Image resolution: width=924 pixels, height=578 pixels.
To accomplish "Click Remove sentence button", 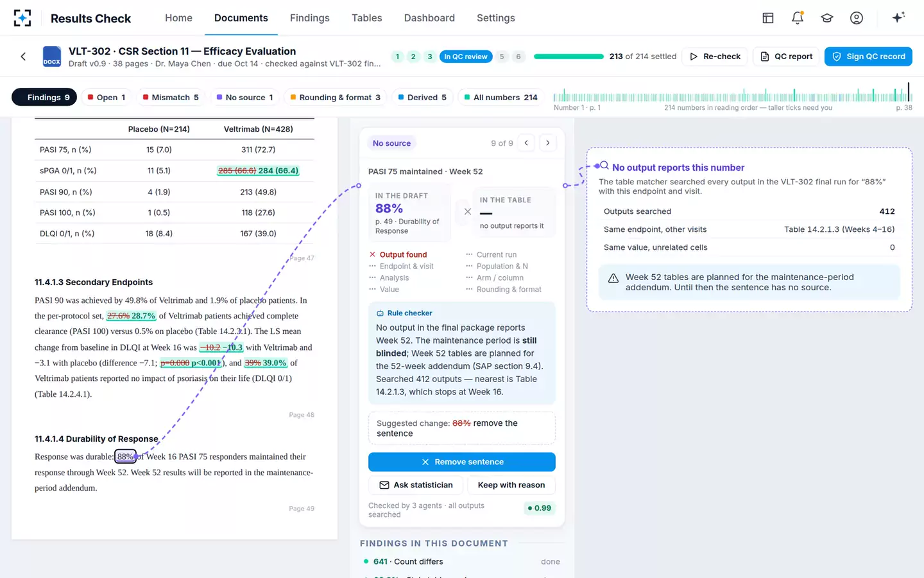I will pos(462,462).
